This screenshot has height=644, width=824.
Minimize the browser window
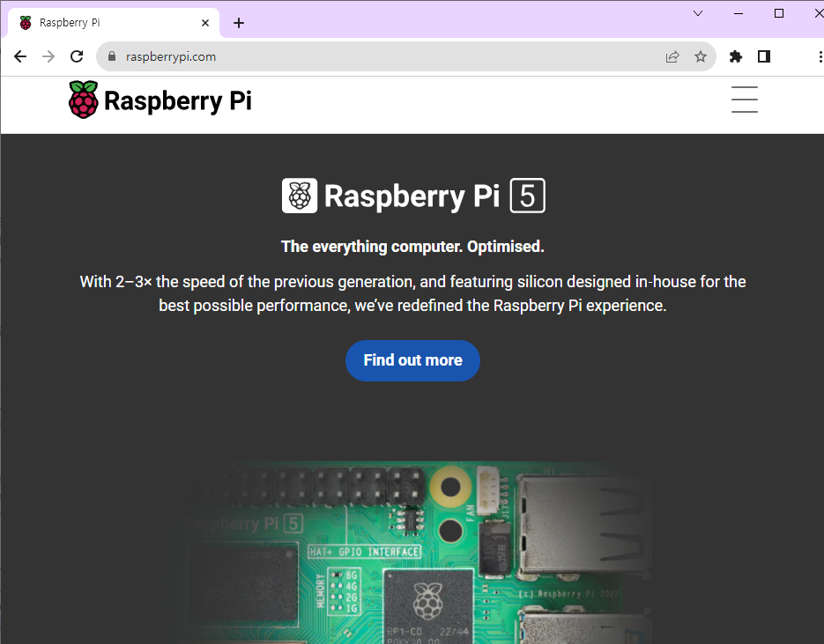click(x=739, y=13)
